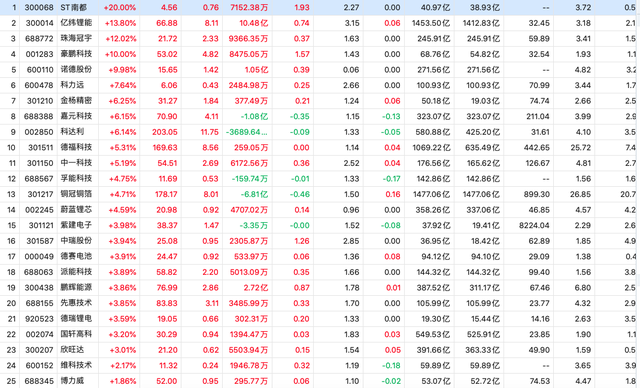The width and height of the screenshot is (640, 388).
Task: Click stock code 688772
Action: (x=39, y=39)
